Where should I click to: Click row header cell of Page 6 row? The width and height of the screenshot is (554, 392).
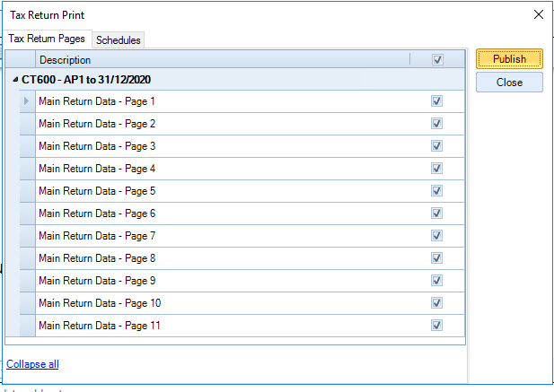[x=28, y=213]
